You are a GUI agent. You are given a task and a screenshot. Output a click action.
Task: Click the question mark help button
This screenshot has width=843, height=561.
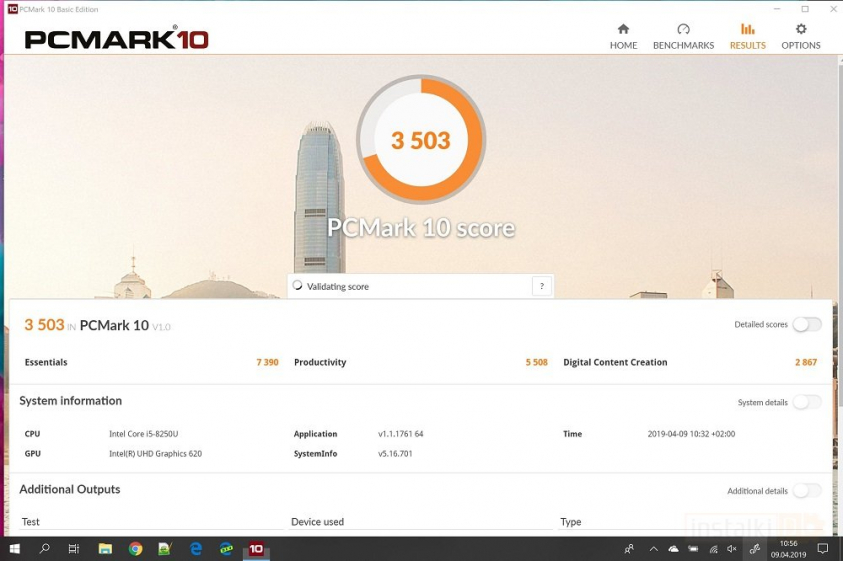pyautogui.click(x=542, y=286)
